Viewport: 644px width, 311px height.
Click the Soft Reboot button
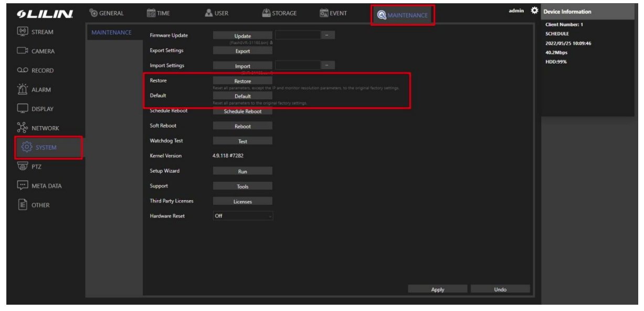242,126
